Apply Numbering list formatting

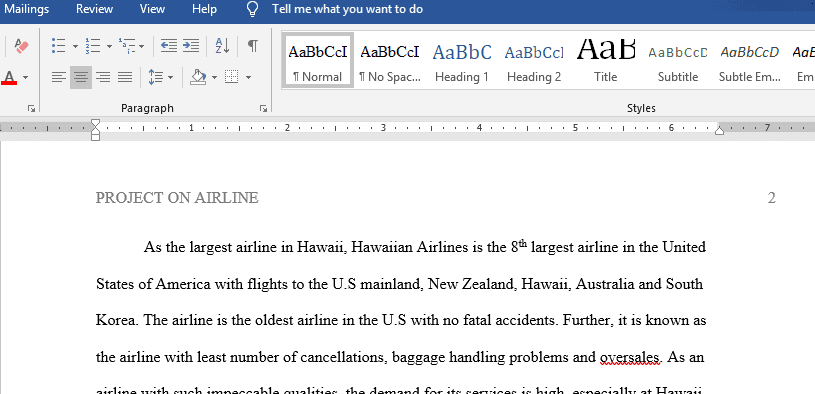tap(93, 46)
